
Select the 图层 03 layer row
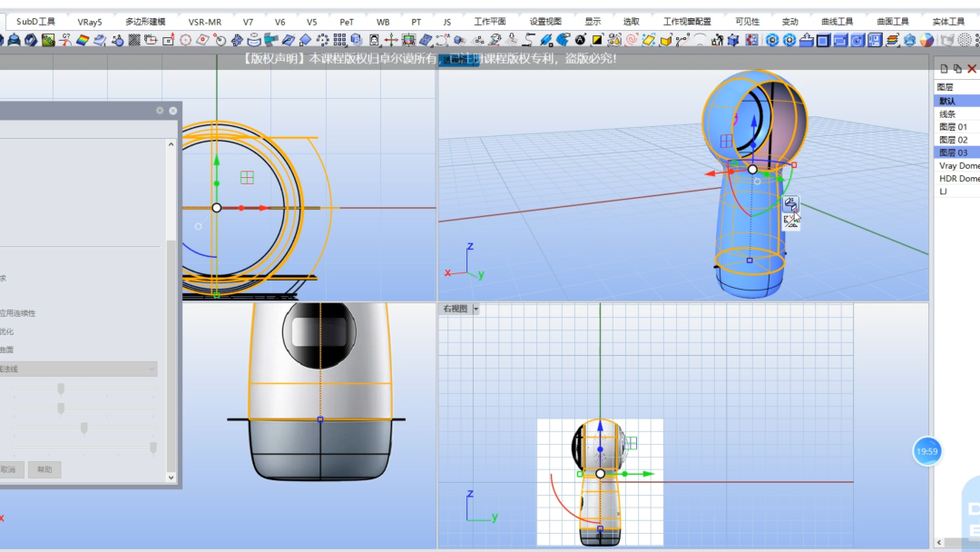957,153
